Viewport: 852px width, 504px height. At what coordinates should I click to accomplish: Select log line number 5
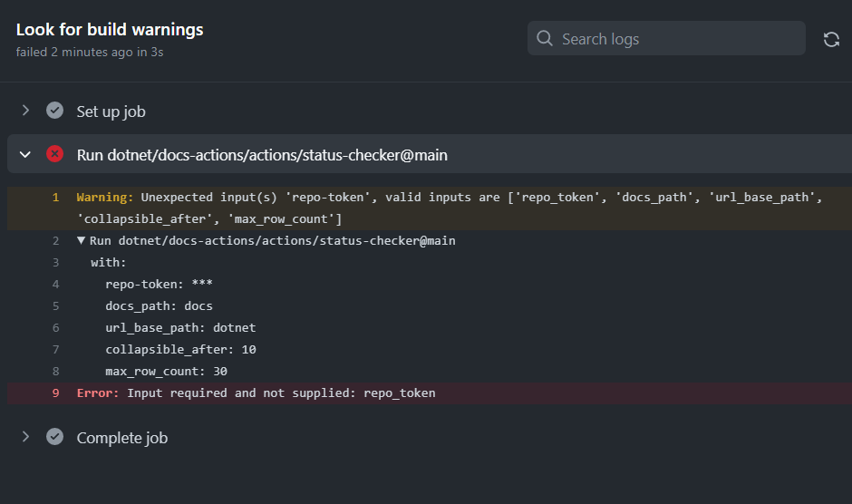click(55, 306)
